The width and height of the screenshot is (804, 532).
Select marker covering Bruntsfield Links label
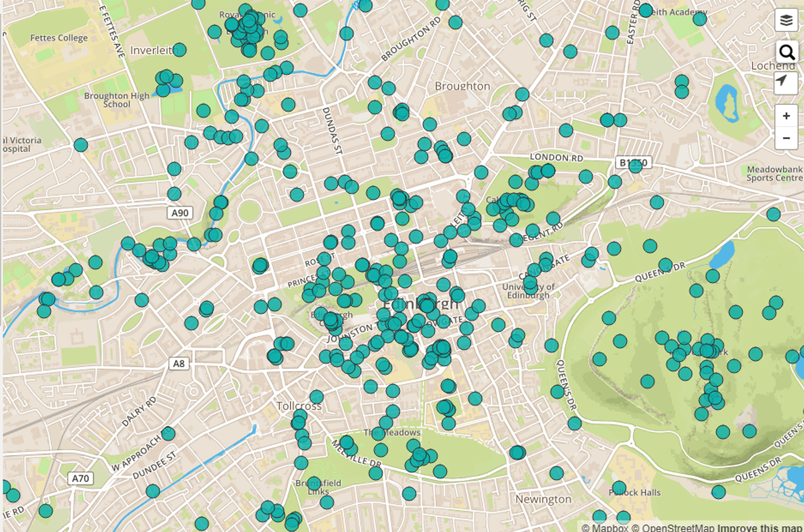314,484
